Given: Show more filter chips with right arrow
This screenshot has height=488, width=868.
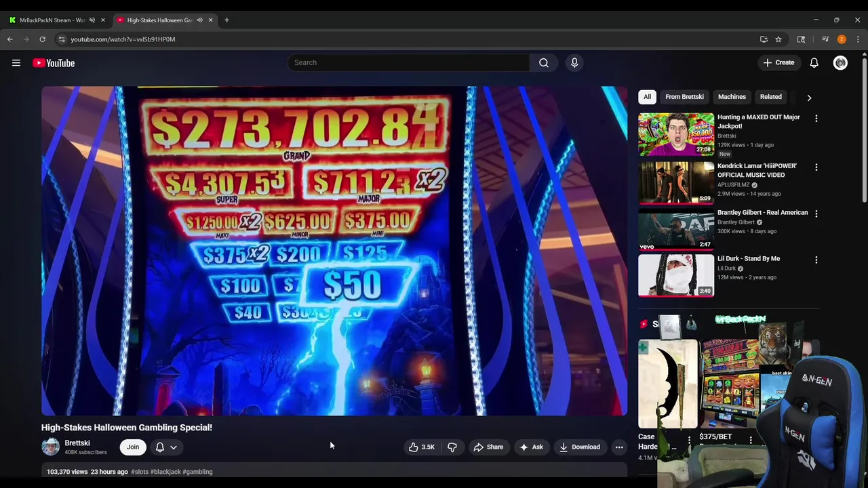Looking at the screenshot, I should pos(808,97).
